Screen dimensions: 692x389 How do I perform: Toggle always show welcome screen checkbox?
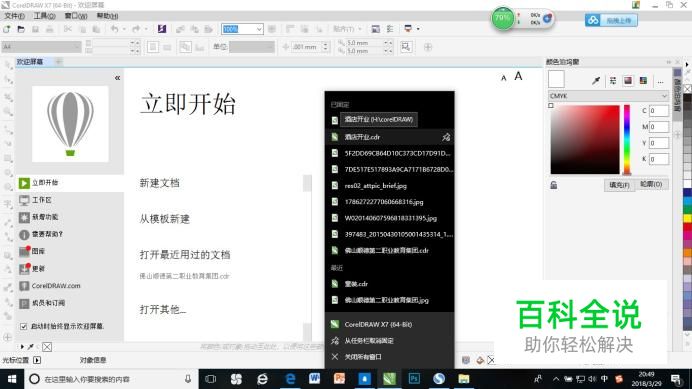[x=23, y=326]
